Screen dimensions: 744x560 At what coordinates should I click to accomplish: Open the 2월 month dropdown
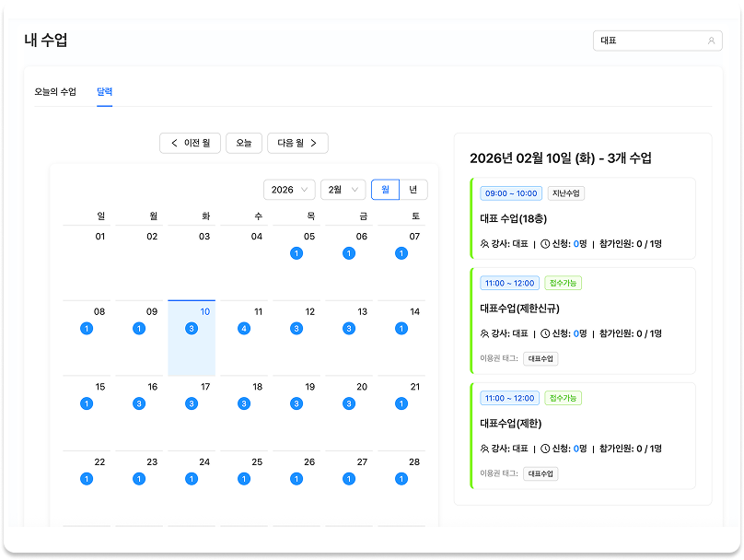[343, 189]
